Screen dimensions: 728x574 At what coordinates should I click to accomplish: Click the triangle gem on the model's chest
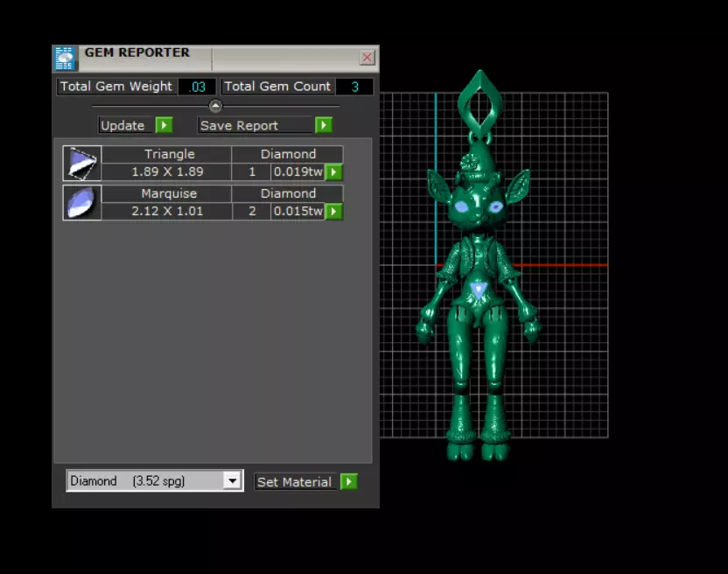tap(479, 290)
